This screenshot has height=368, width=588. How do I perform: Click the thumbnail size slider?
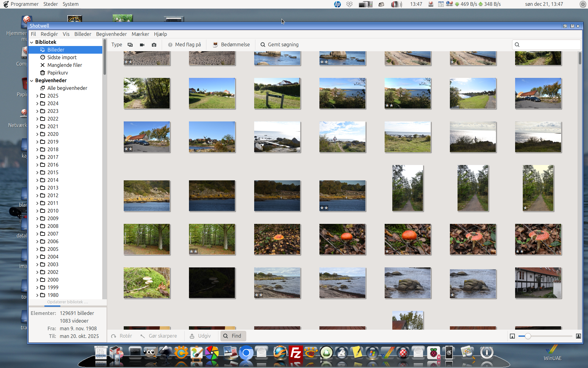(545, 336)
